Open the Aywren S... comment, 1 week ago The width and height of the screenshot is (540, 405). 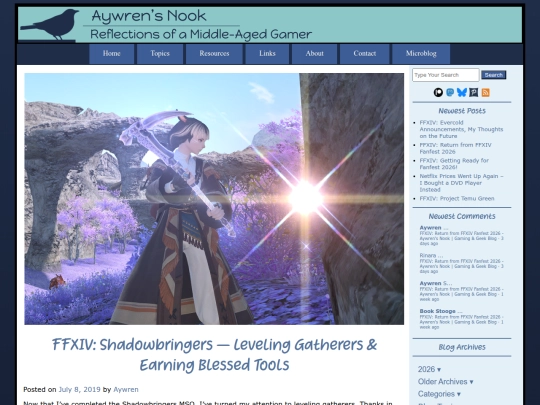click(x=461, y=291)
